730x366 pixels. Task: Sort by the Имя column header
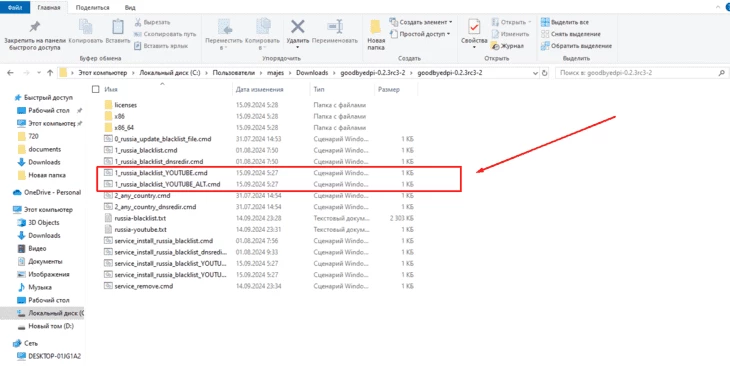click(x=111, y=89)
